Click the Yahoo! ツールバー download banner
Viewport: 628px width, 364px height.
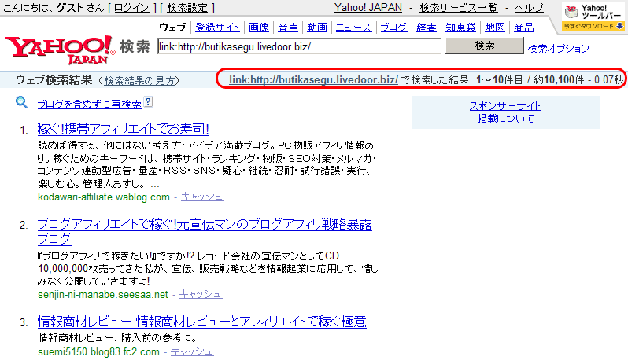[593, 17]
